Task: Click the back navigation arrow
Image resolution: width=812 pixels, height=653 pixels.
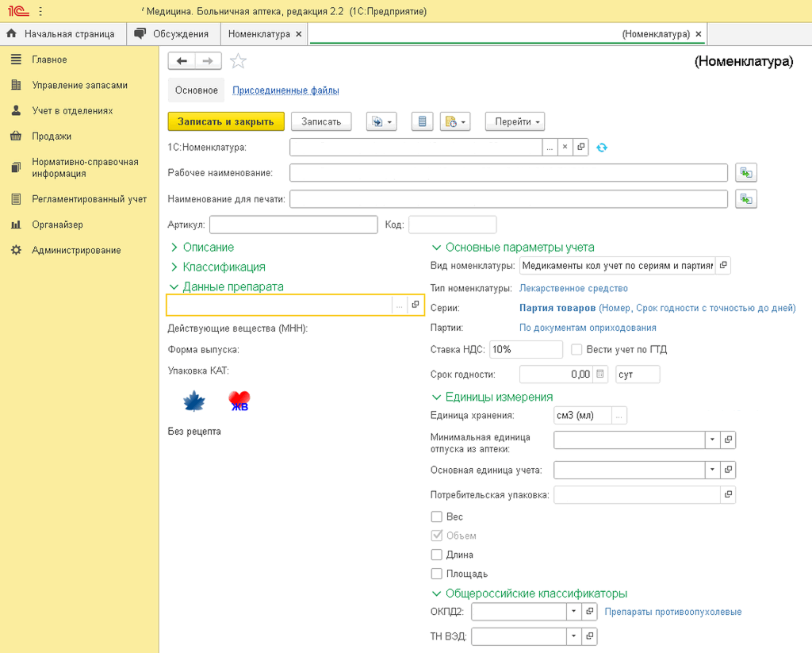Action: 182,62
